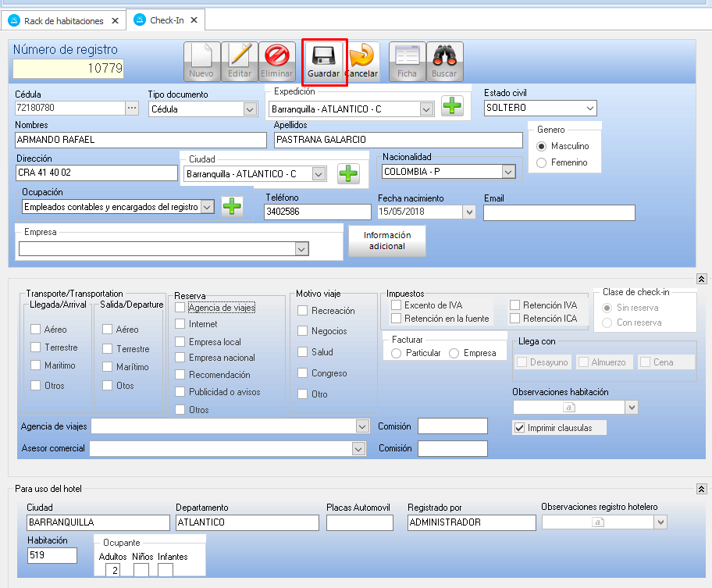
Task: Expand the Nacionalidad dropdown
Action: point(508,171)
